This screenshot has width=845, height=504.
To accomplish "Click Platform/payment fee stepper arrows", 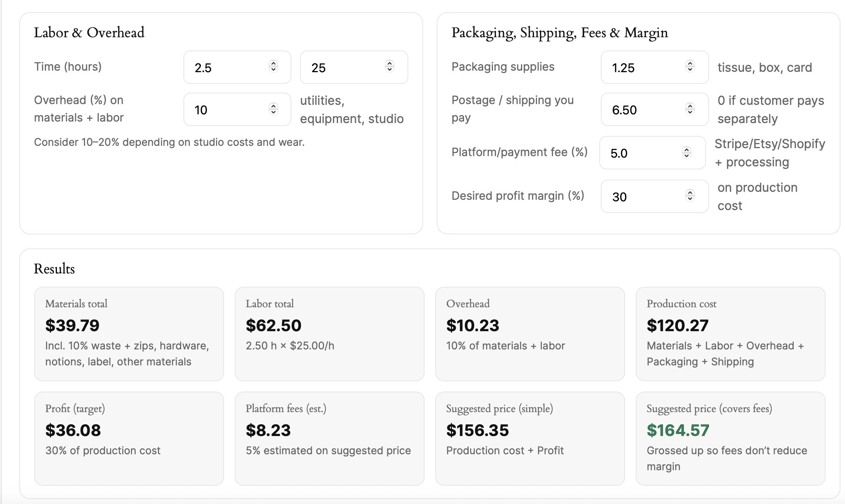I will pos(686,153).
